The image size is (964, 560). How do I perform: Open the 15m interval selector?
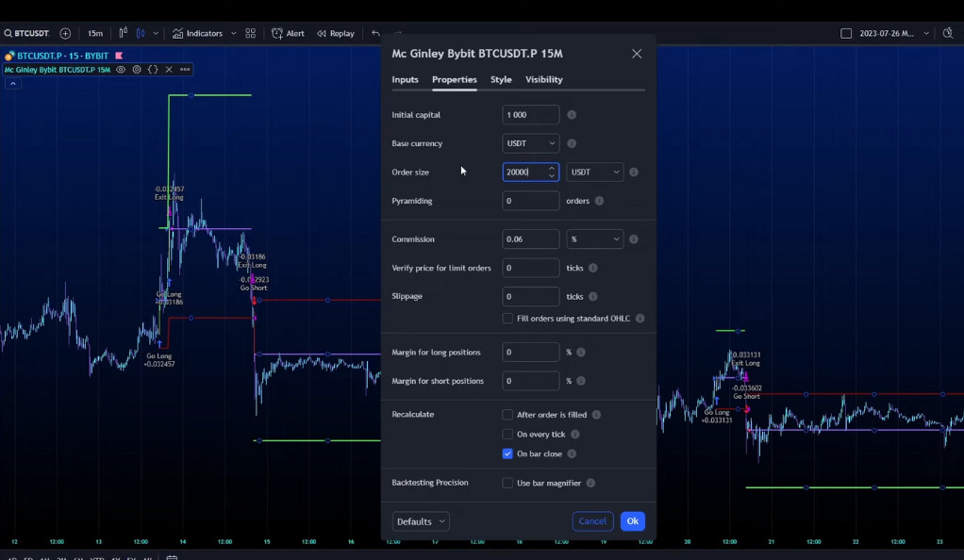[x=94, y=33]
